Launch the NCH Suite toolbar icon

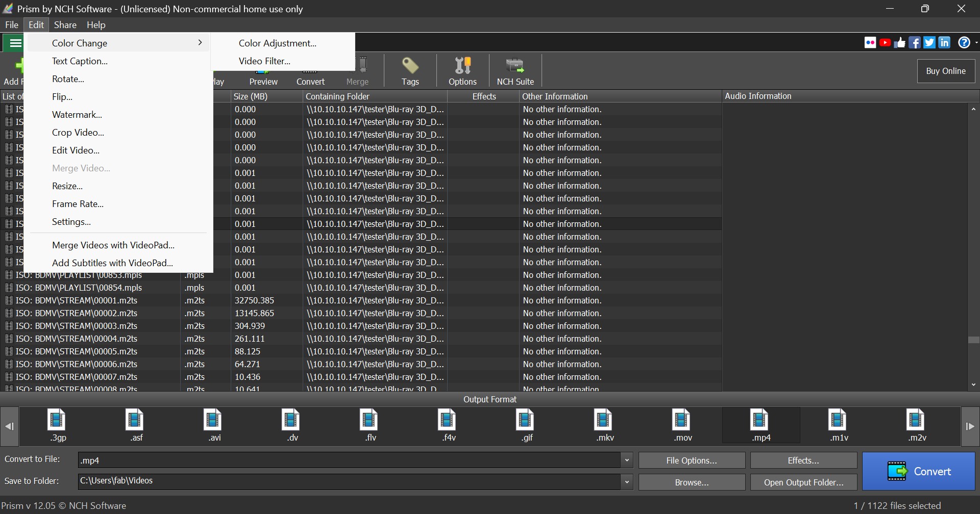point(515,70)
